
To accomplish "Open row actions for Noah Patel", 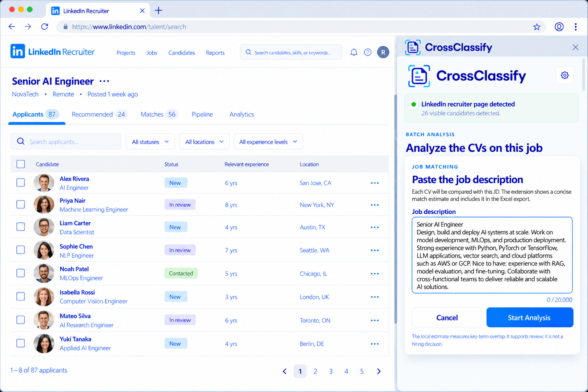I will (x=375, y=274).
